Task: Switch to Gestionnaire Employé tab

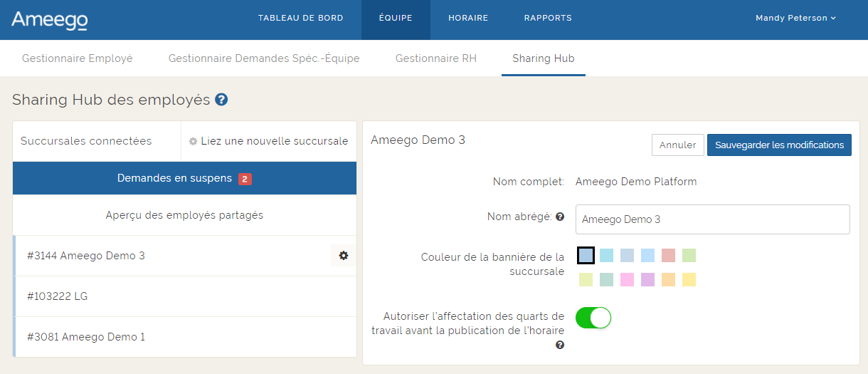Action: [x=78, y=58]
